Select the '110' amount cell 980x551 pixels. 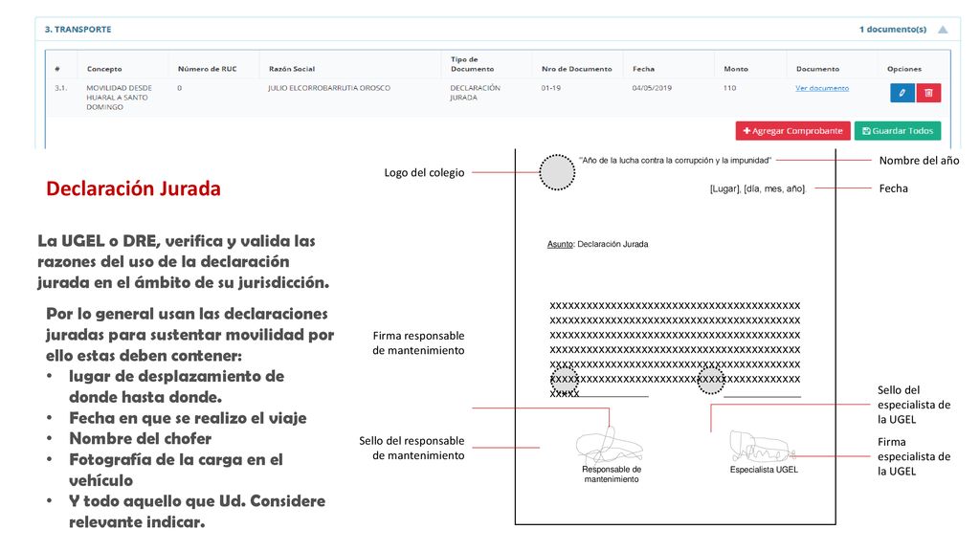(729, 88)
